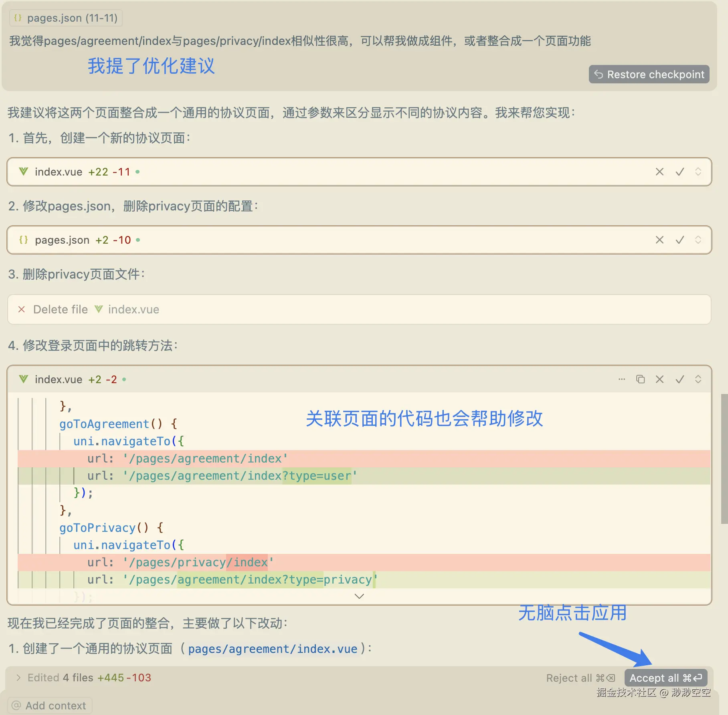Viewport: 728px width, 715px height.
Task: Click Restore checkpoint button
Action: pyautogui.click(x=649, y=75)
